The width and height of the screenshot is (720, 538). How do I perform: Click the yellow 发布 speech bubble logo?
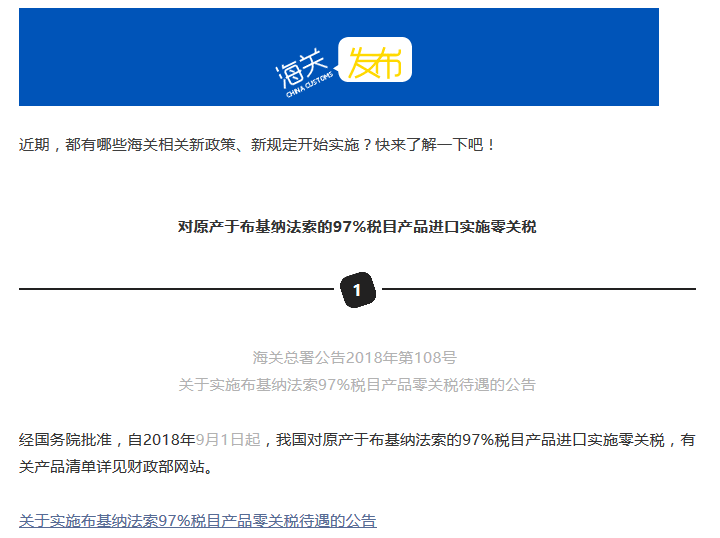375,60
